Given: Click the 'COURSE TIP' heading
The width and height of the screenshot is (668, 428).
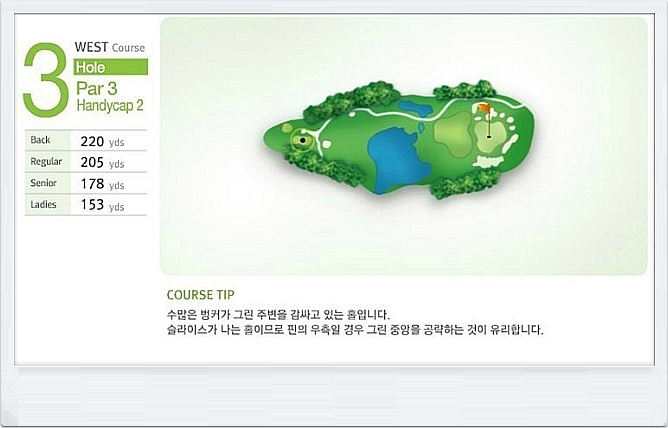Looking at the screenshot, I should (201, 295).
